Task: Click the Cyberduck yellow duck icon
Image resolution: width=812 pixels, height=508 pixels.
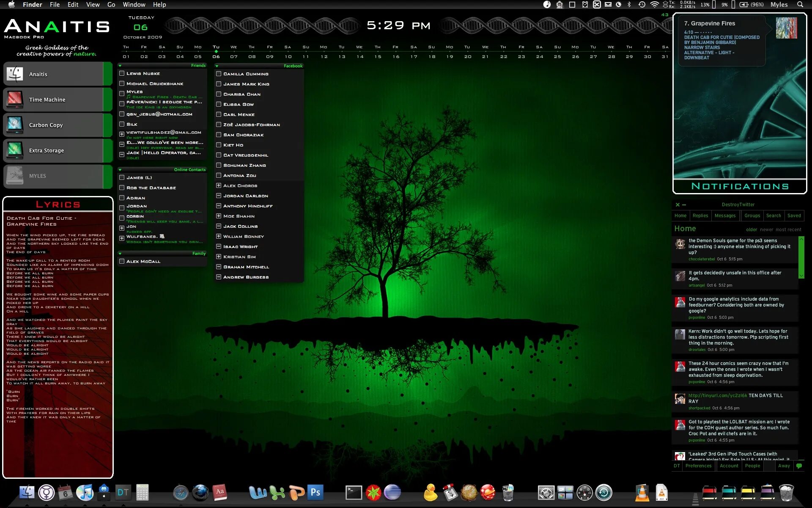Action: (x=430, y=492)
